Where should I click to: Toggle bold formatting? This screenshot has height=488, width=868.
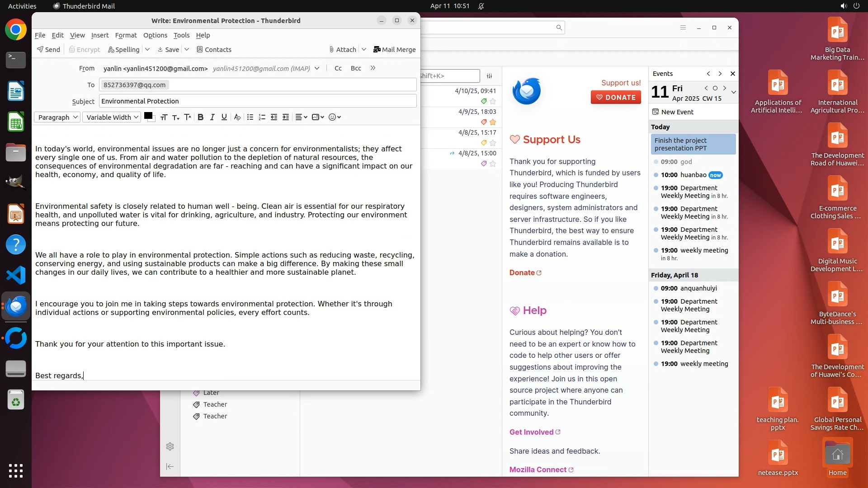pos(200,117)
